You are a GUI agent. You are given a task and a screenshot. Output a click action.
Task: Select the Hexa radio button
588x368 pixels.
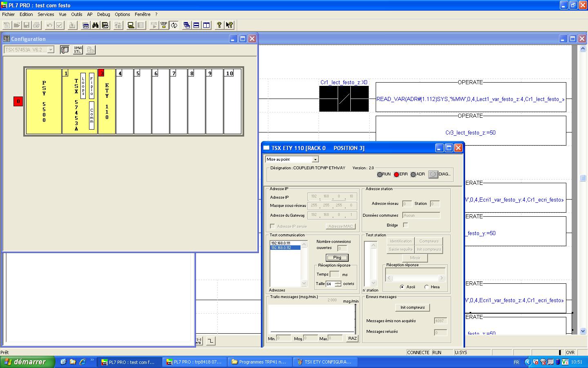(x=427, y=287)
